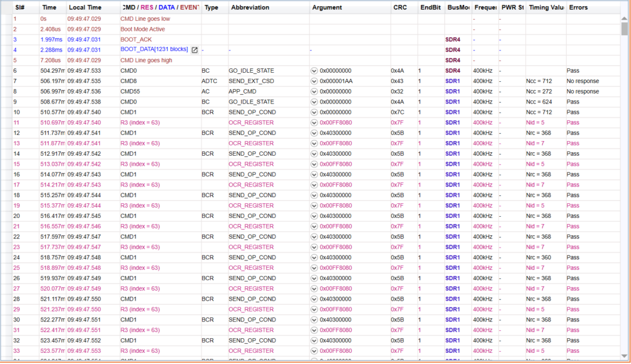
Task: Click CRC value 0x32
Action: click(x=397, y=92)
